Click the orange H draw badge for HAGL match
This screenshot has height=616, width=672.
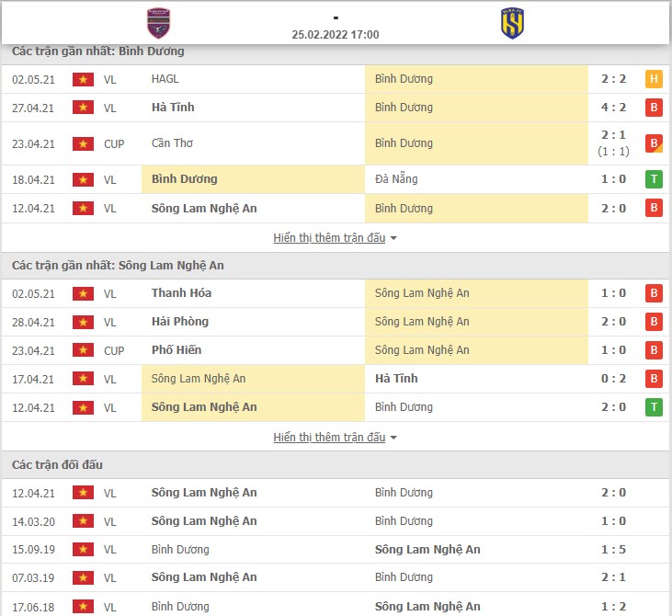654,79
